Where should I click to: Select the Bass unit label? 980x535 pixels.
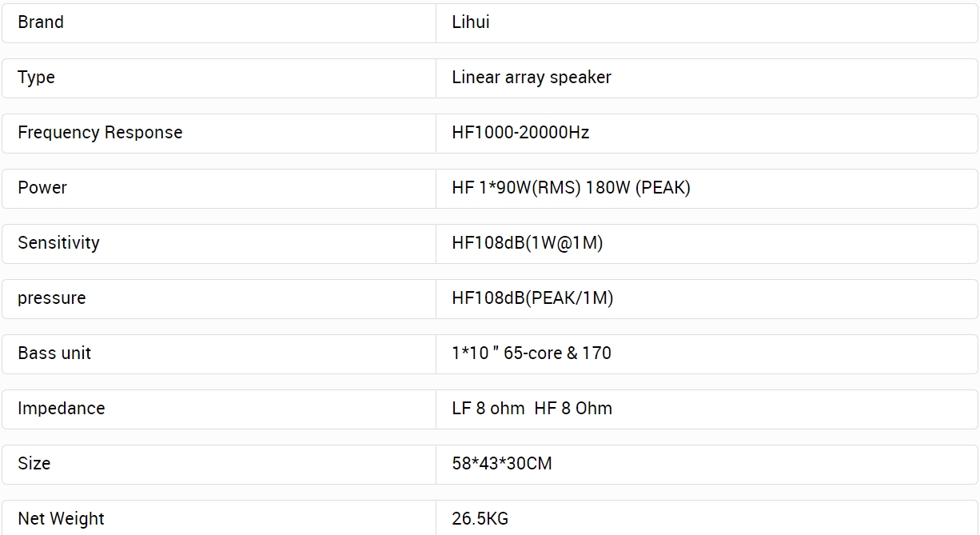(54, 353)
